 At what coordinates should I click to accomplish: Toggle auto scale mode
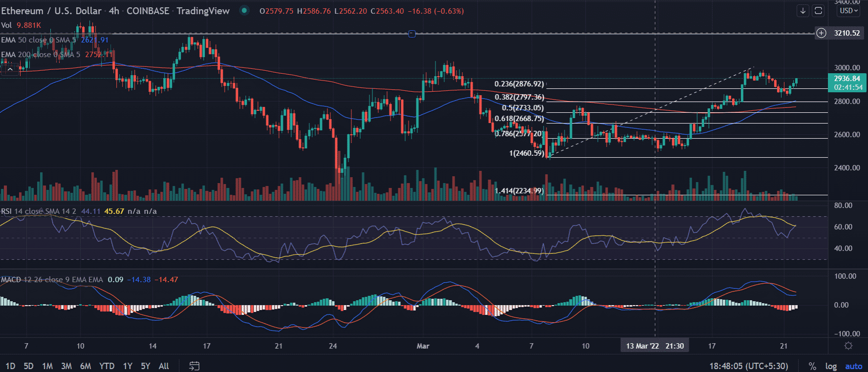853,366
